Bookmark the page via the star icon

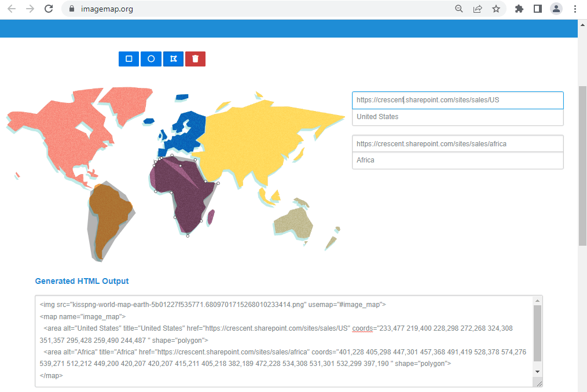[x=497, y=9]
